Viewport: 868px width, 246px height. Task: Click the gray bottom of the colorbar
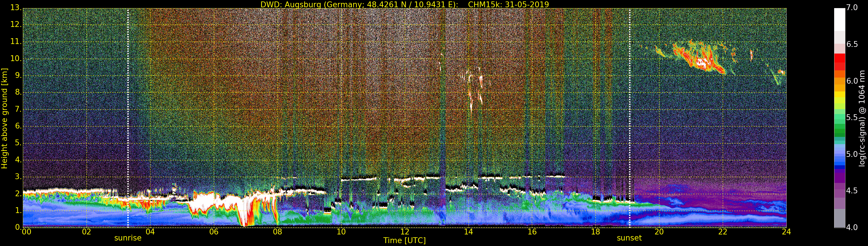click(x=839, y=219)
